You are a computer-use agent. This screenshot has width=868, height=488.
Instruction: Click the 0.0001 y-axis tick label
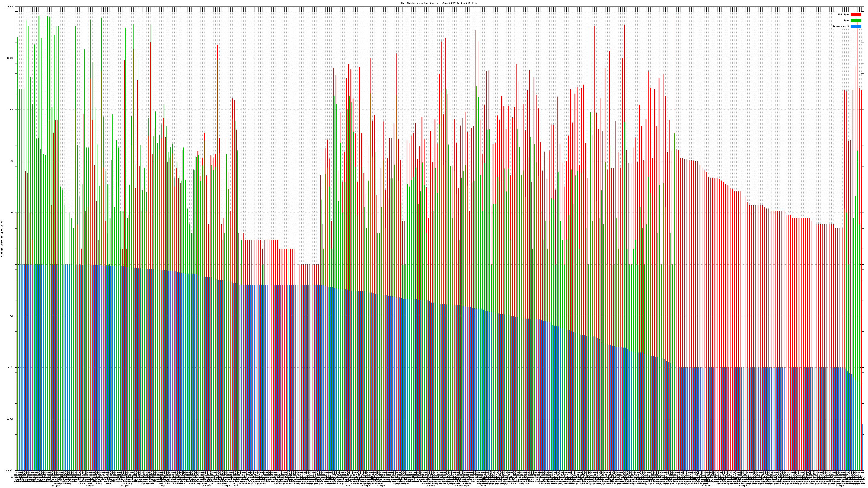pyautogui.click(x=10, y=470)
